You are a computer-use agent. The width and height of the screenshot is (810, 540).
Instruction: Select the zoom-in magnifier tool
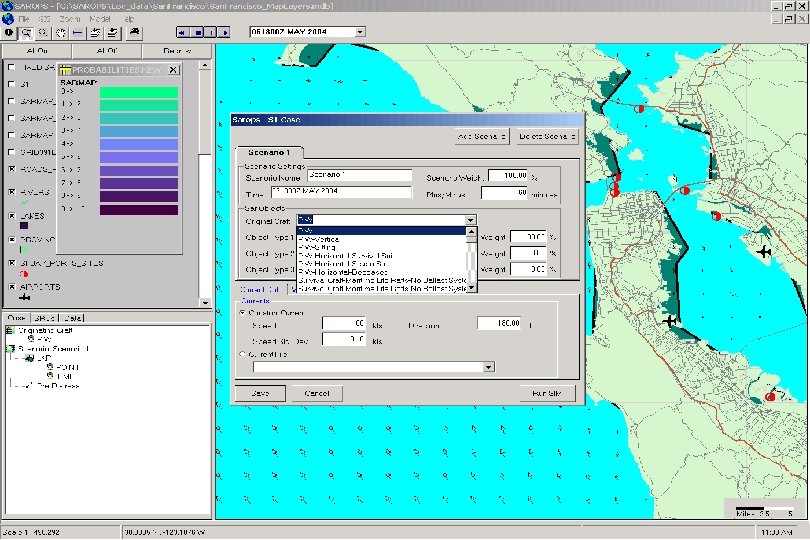point(27,32)
